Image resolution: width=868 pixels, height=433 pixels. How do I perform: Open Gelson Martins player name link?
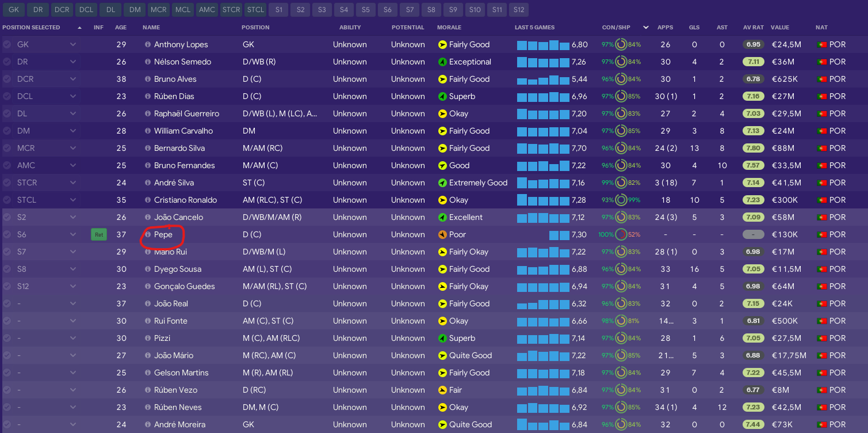point(181,373)
